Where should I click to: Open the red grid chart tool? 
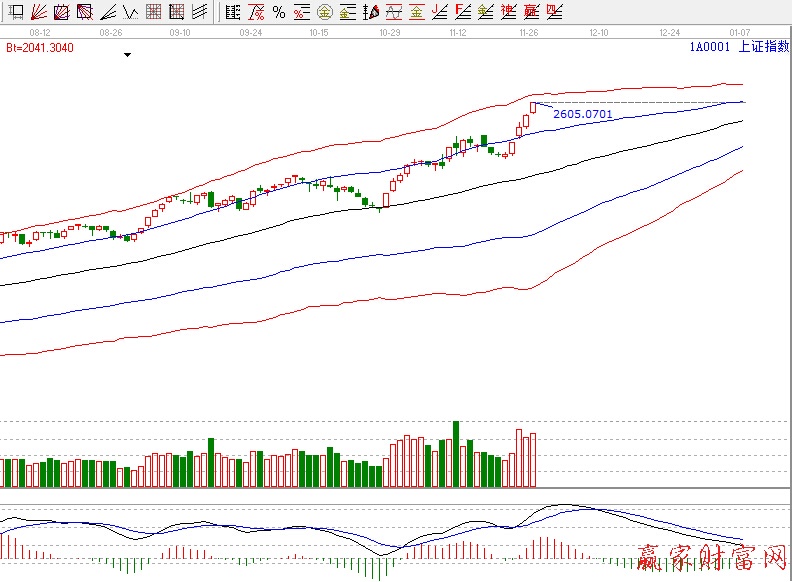tap(154, 13)
